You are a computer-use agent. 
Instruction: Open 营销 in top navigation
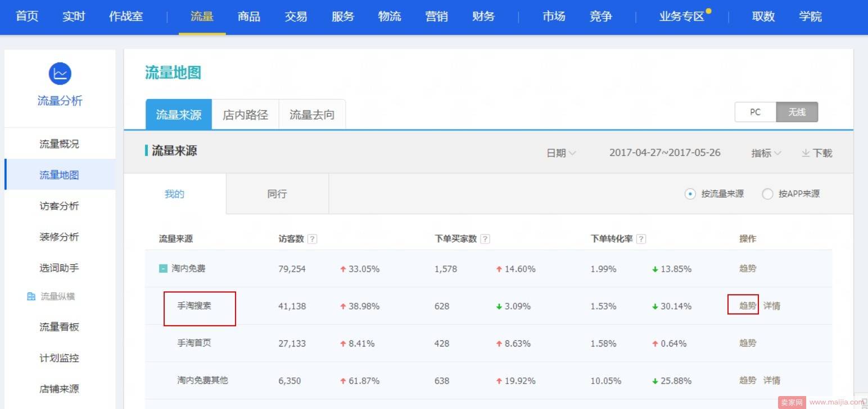[437, 16]
